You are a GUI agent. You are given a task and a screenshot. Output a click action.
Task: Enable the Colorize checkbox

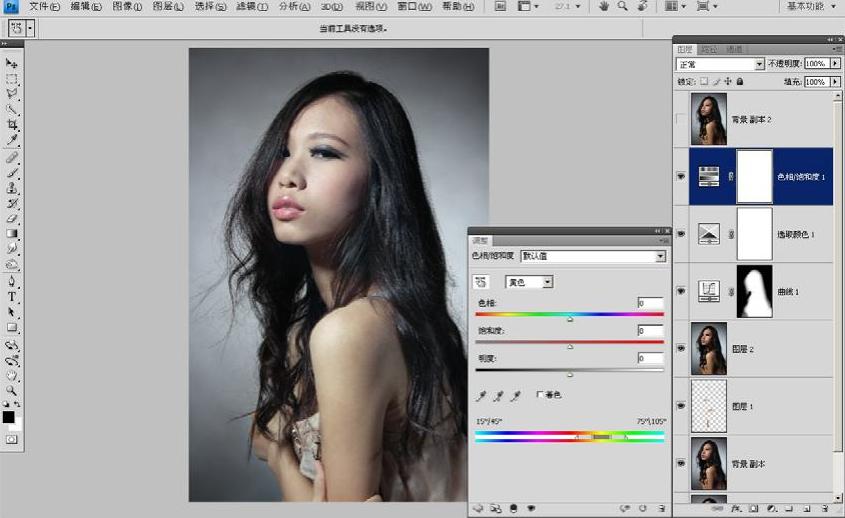click(x=540, y=395)
